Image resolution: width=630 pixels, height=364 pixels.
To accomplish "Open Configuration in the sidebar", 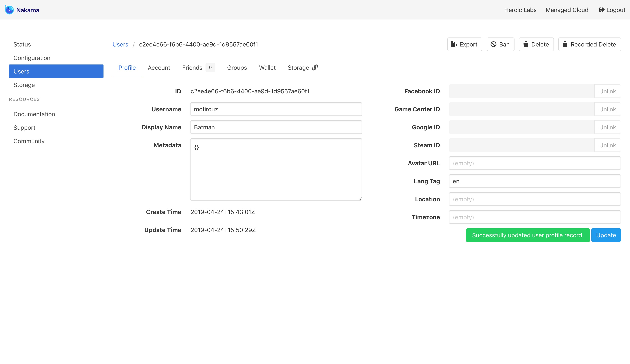I will (32, 58).
